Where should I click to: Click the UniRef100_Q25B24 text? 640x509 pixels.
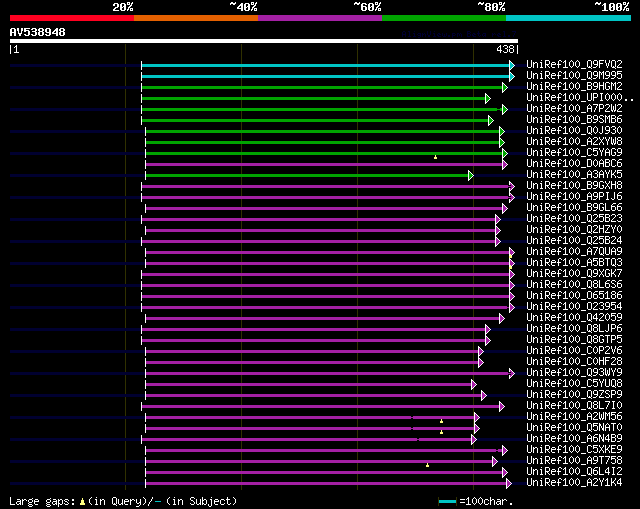574,241
